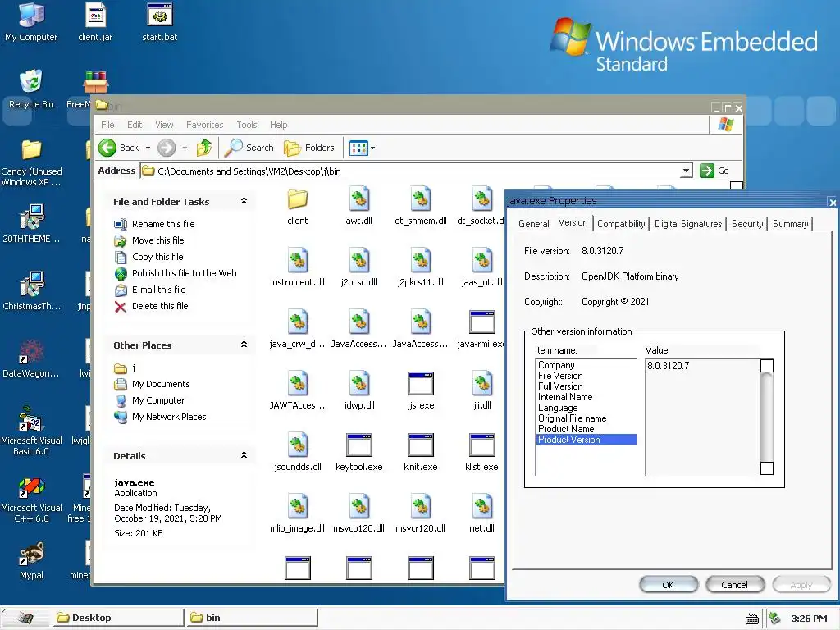The image size is (840, 630).
Task: Select the j2pcsc.dll file
Action: click(x=359, y=268)
